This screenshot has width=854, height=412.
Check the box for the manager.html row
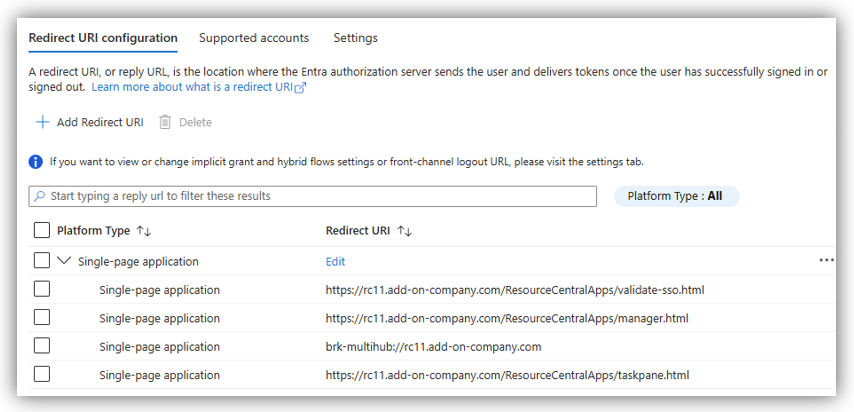(x=41, y=318)
